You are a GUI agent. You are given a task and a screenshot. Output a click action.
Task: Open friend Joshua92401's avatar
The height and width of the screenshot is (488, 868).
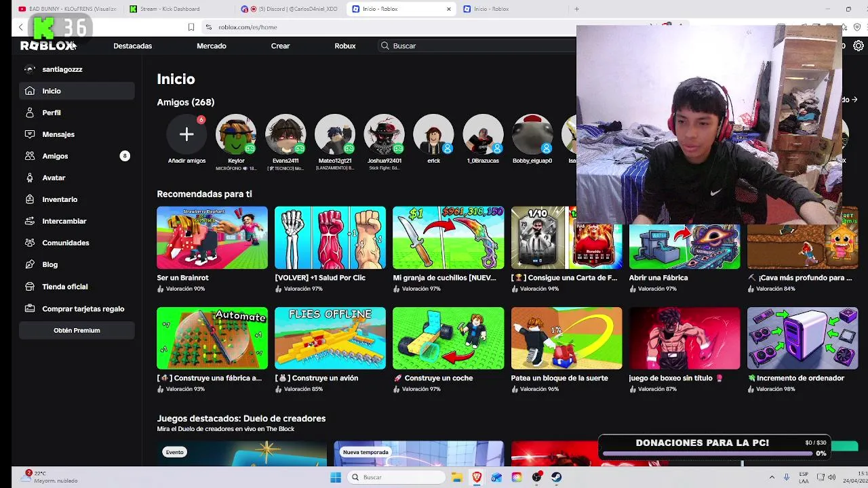(384, 134)
